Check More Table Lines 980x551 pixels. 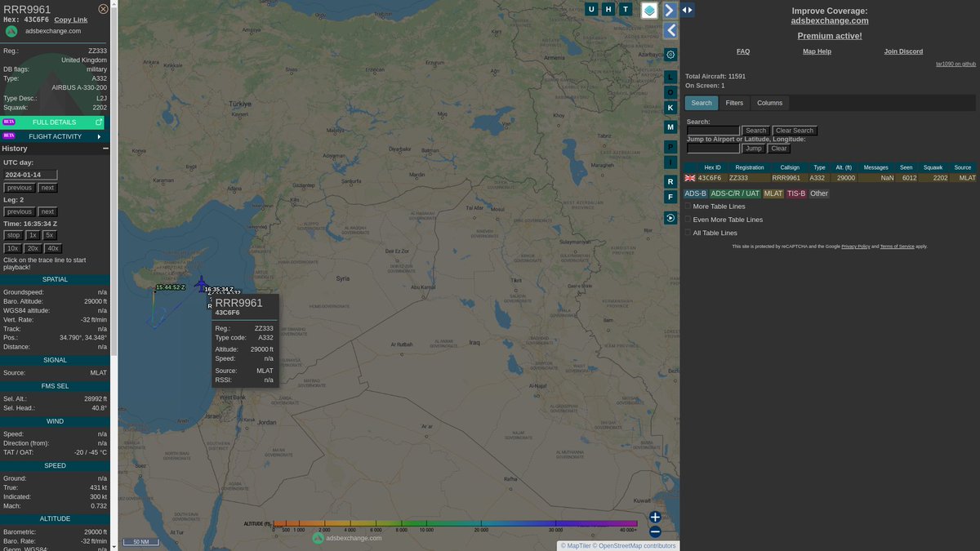click(x=688, y=207)
